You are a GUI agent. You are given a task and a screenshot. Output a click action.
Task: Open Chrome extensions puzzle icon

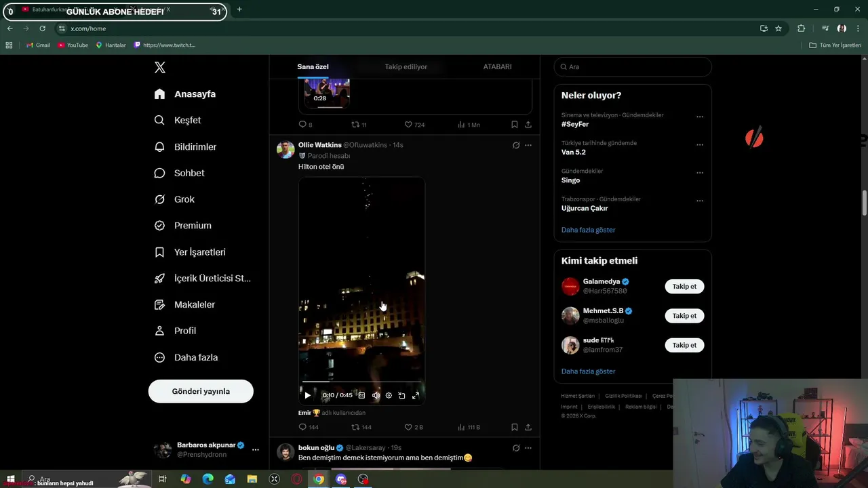(x=801, y=28)
